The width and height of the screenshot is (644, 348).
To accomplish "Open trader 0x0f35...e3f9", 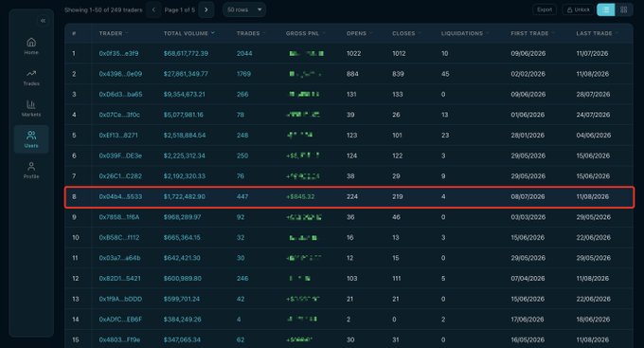I will pos(118,53).
